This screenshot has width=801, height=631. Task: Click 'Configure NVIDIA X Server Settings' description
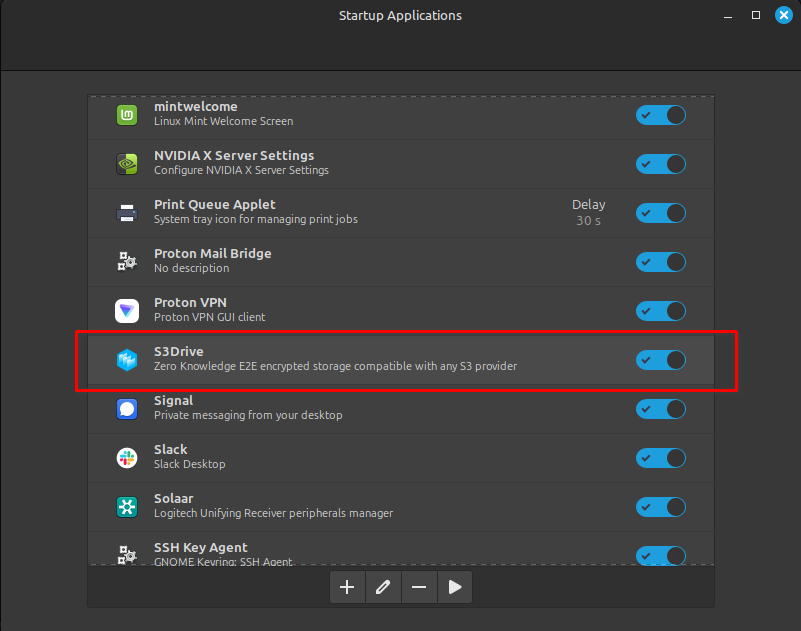pyautogui.click(x=241, y=170)
